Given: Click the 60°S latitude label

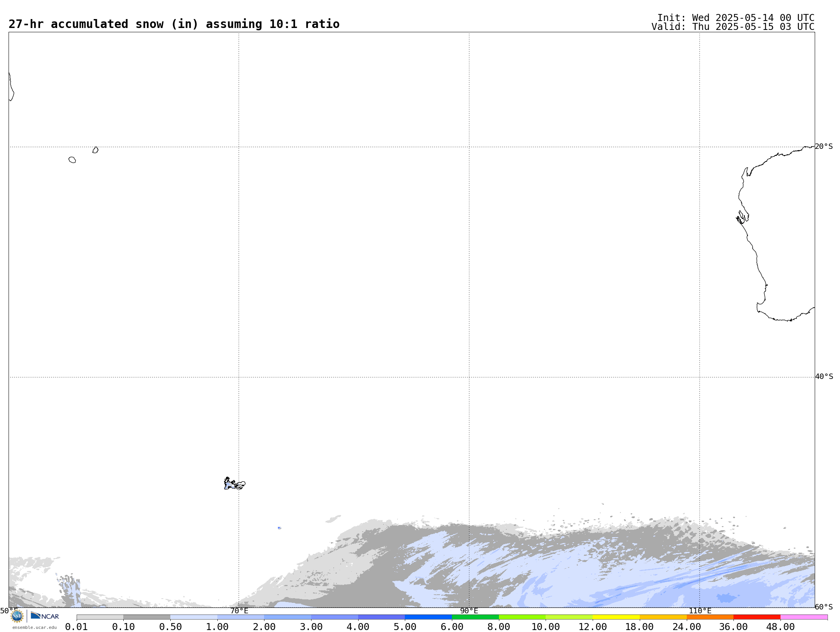Looking at the screenshot, I should coord(824,607).
